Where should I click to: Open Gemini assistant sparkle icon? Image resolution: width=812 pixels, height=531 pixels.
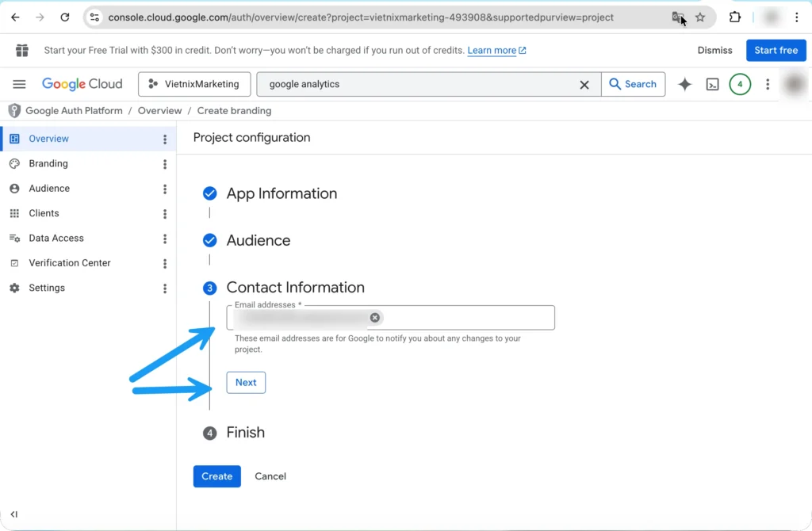tap(684, 83)
